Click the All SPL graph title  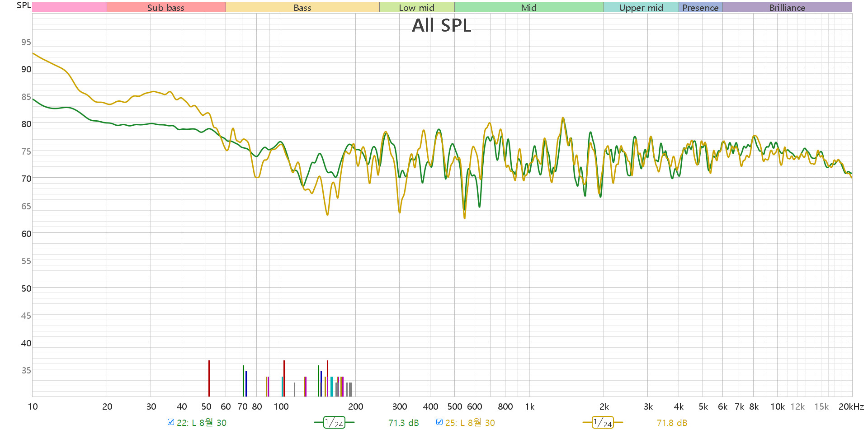tap(442, 25)
